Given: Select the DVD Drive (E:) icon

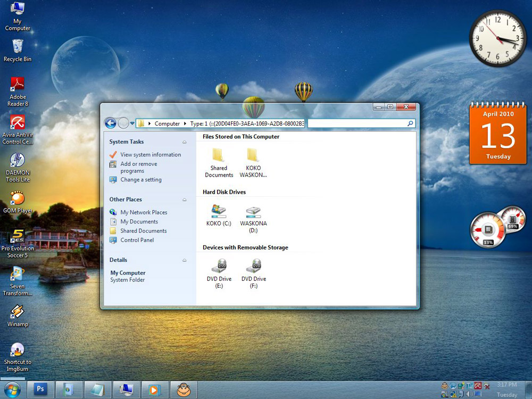Looking at the screenshot, I should [219, 274].
